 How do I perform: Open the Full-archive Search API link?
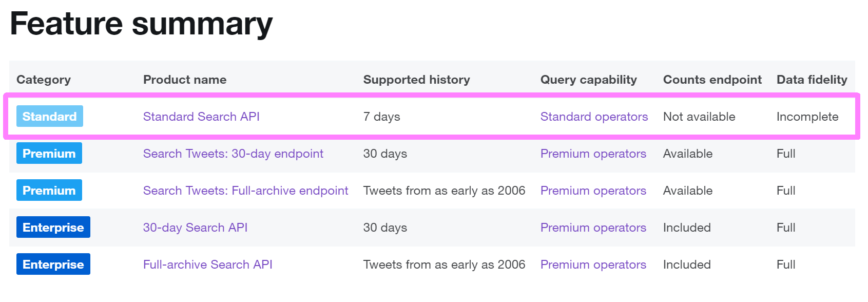pos(207,265)
